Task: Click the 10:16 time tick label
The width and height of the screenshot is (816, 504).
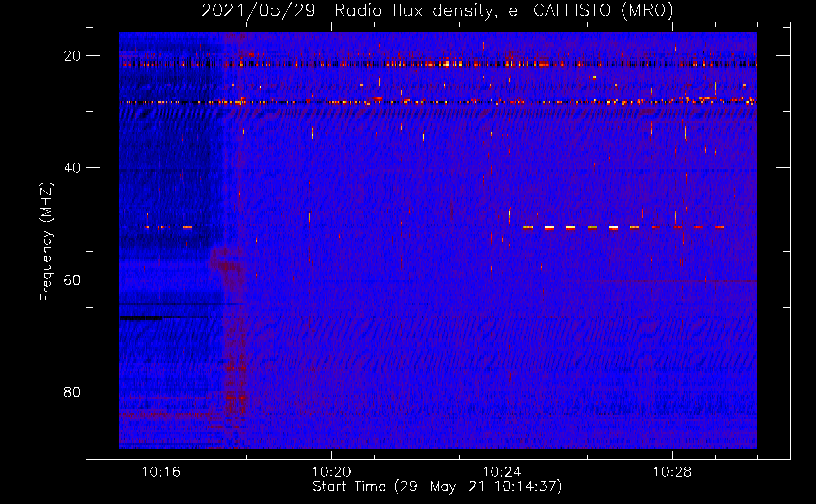Action: (x=161, y=472)
